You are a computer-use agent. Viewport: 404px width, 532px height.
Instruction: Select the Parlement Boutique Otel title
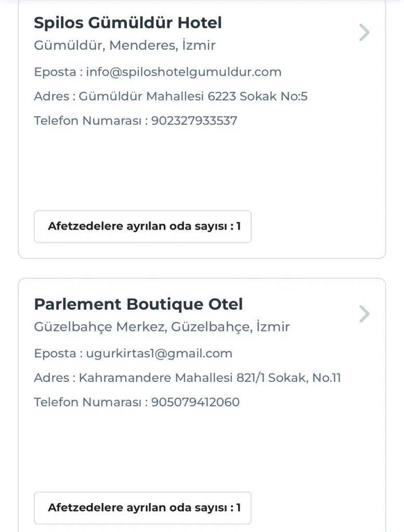(138, 304)
